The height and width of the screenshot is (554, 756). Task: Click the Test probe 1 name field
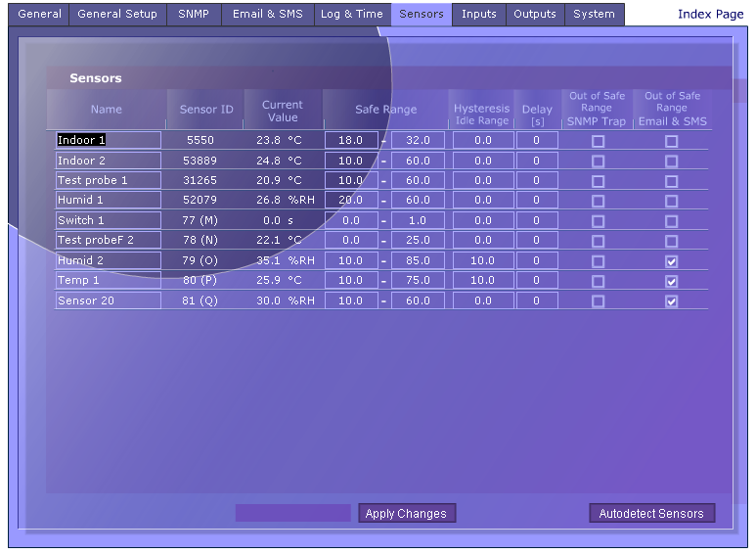point(108,180)
